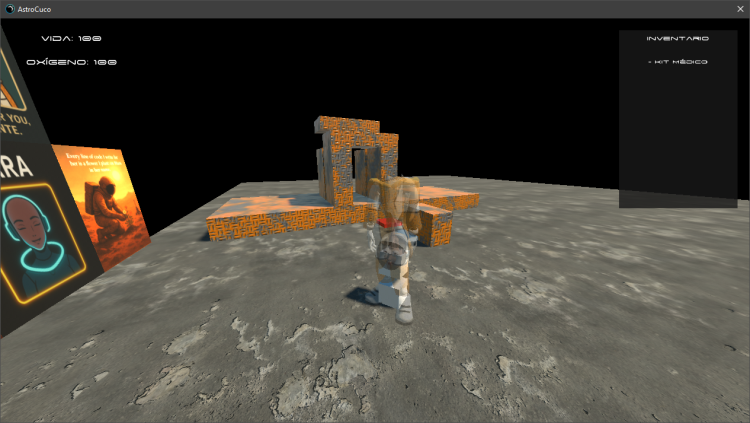This screenshot has width=750, height=423.
Task: Click the Vida: 100 health readout
Action: [x=71, y=38]
